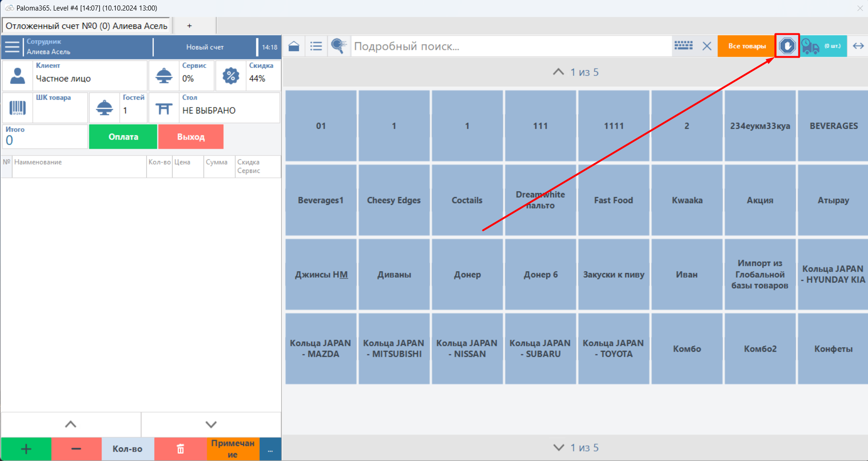Click the detailed search magnifier icon
The height and width of the screenshot is (461, 868).
pos(339,46)
